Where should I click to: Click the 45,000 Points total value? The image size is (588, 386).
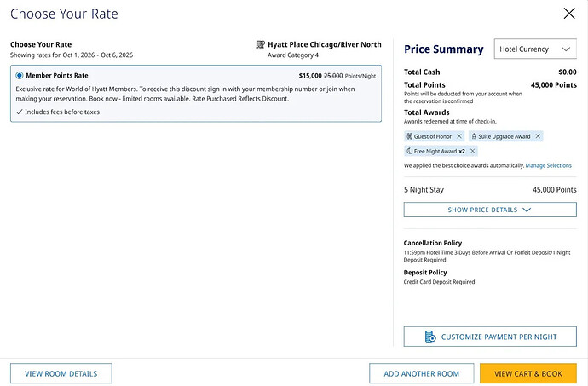pyautogui.click(x=554, y=84)
